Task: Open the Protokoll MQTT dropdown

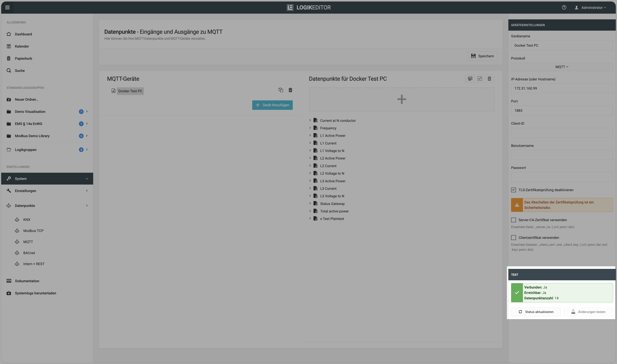Action: (x=562, y=67)
